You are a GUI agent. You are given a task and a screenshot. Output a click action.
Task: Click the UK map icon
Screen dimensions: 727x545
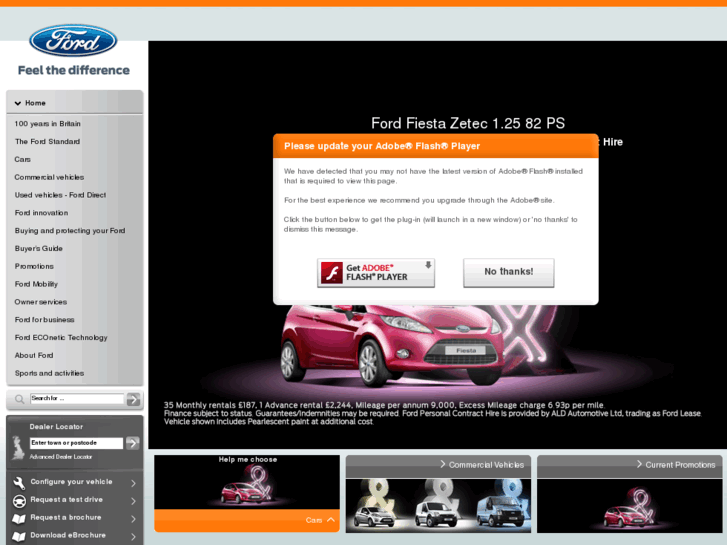pos(18,448)
